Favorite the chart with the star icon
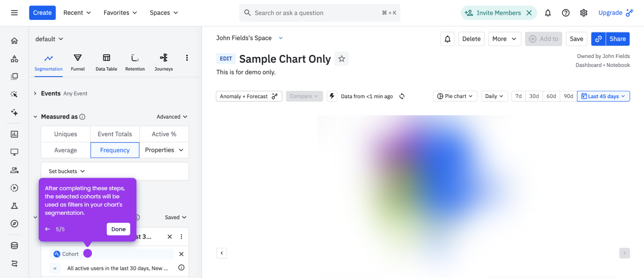The image size is (644, 278). click(342, 59)
